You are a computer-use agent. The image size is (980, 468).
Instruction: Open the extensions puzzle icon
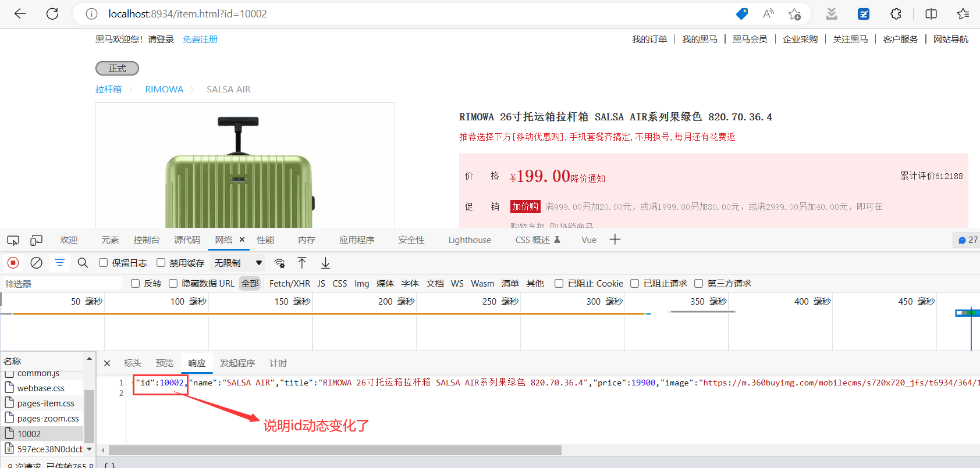coord(896,14)
